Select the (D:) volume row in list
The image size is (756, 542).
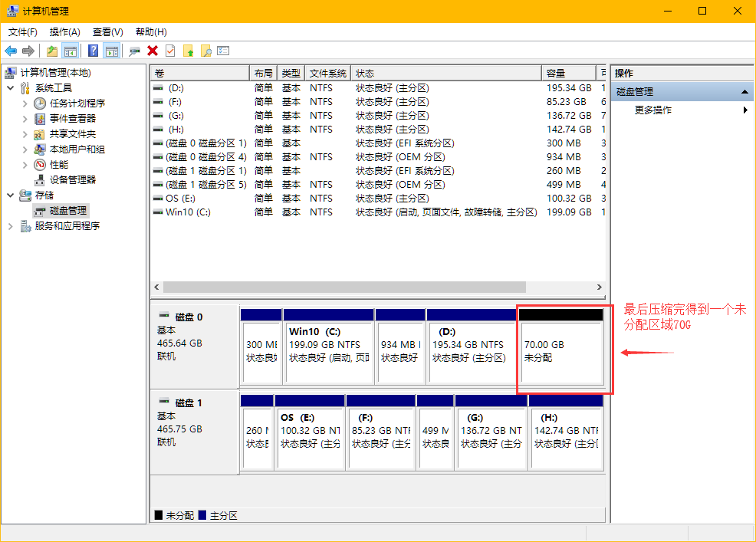tap(378, 88)
